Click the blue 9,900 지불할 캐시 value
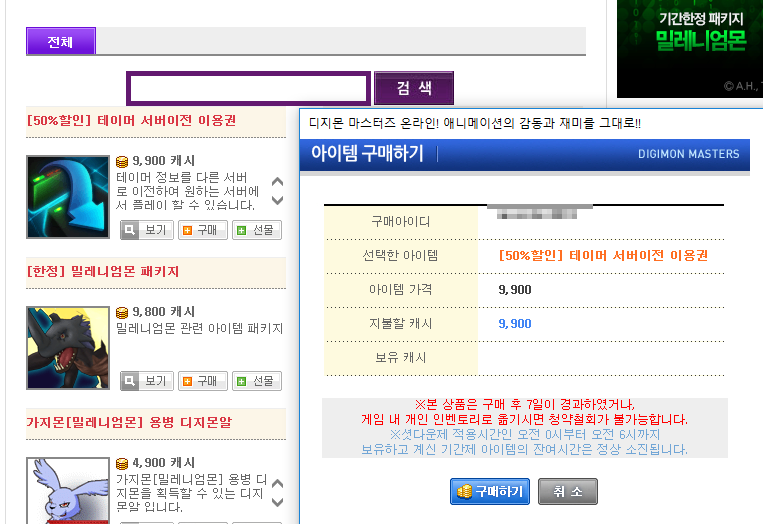The height and width of the screenshot is (524, 763). (515, 324)
